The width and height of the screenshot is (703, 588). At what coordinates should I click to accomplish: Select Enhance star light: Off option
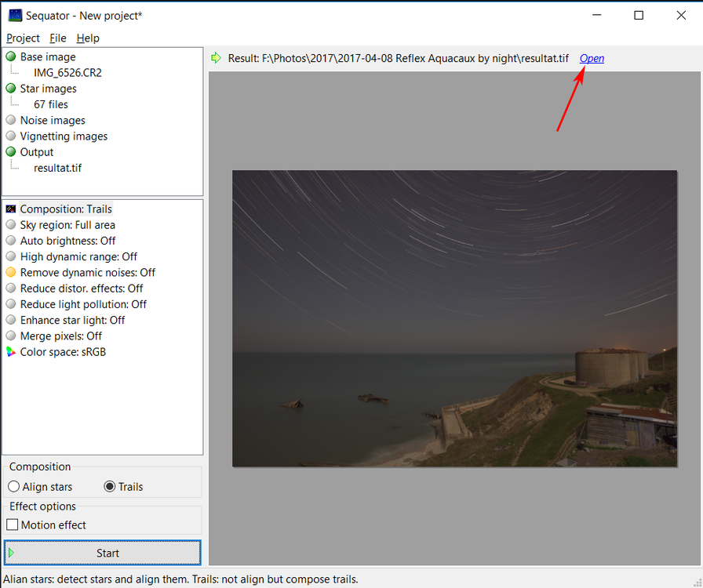coord(73,321)
